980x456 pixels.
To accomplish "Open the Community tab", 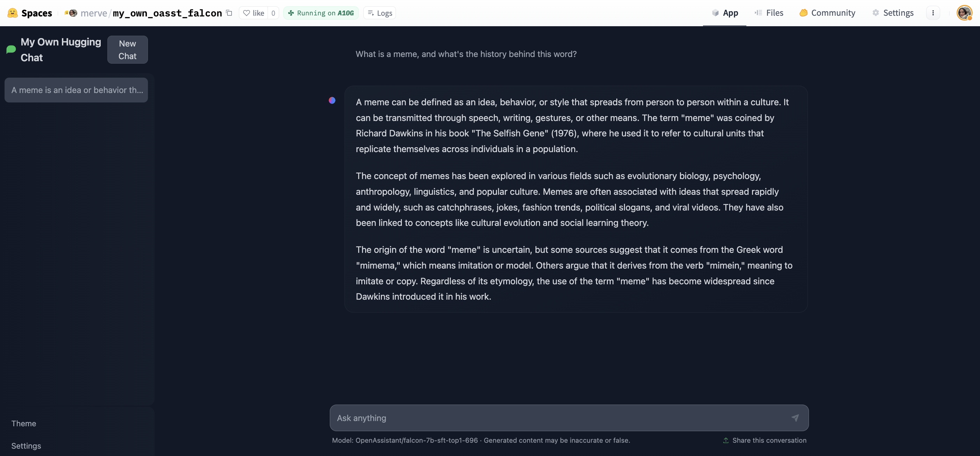I will [828, 13].
